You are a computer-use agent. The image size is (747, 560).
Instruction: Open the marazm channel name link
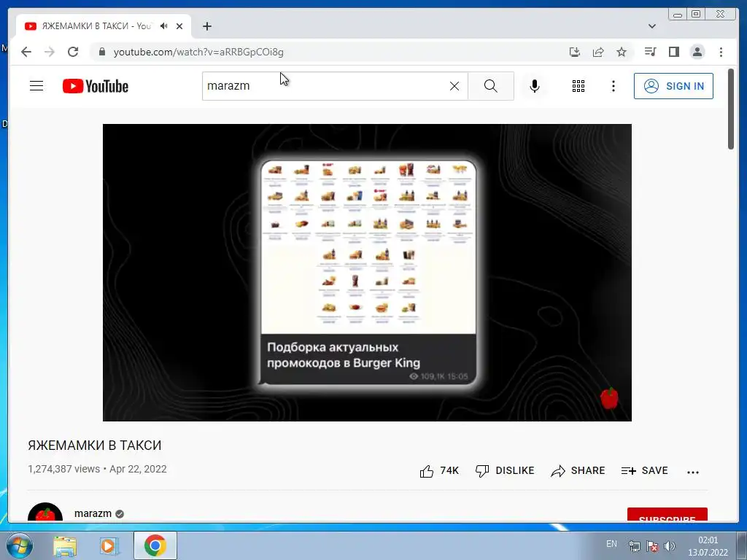93,513
